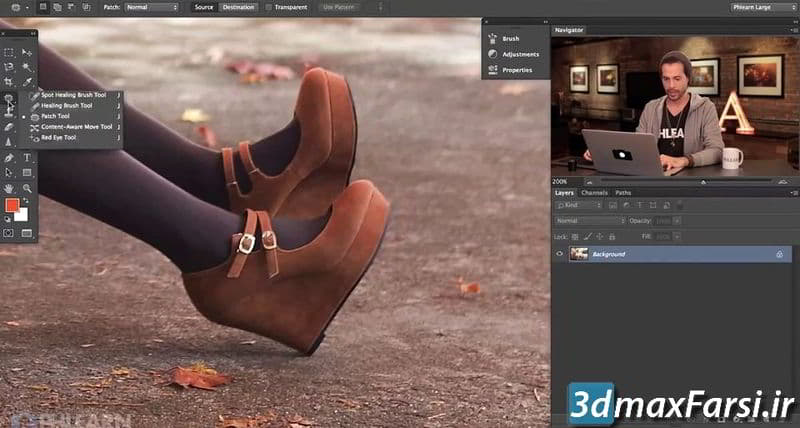Change screen mode from toolbox
Image resolution: width=800 pixels, height=428 pixels.
click(x=27, y=233)
